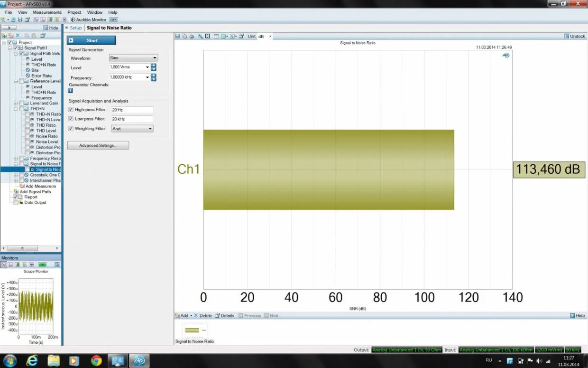Open the Unit dB dropdown
Viewport: 588px width, 368px height.
(270, 36)
